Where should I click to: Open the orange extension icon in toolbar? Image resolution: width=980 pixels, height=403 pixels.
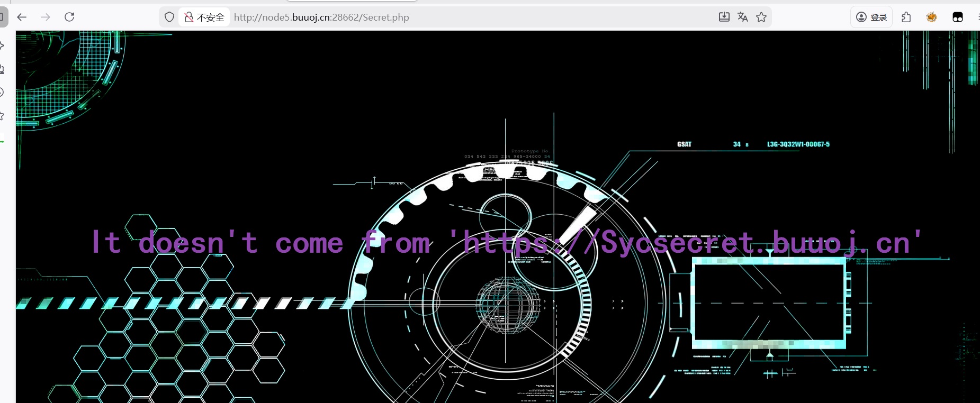coord(931,17)
